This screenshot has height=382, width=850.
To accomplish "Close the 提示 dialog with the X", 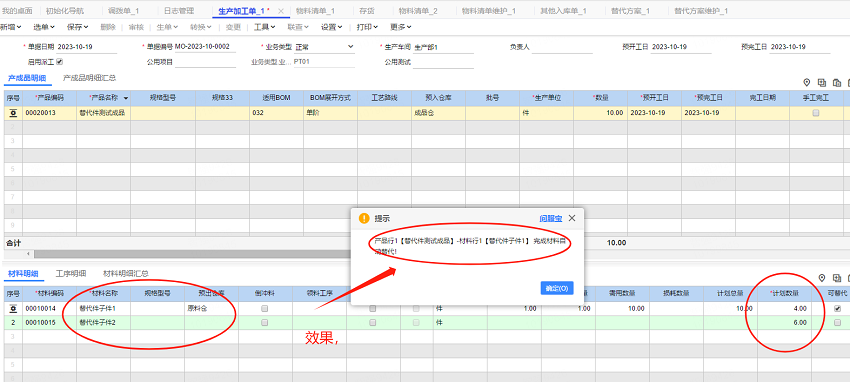I will (571, 218).
